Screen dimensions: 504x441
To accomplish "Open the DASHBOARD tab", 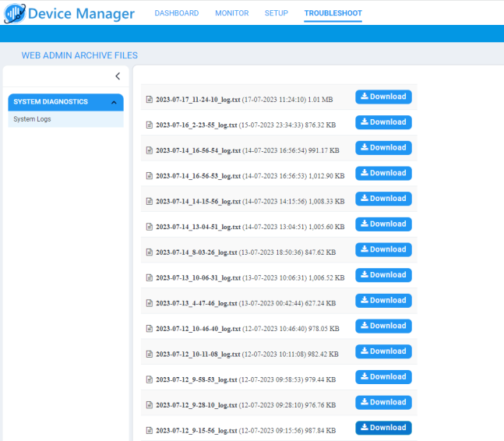I will (176, 13).
